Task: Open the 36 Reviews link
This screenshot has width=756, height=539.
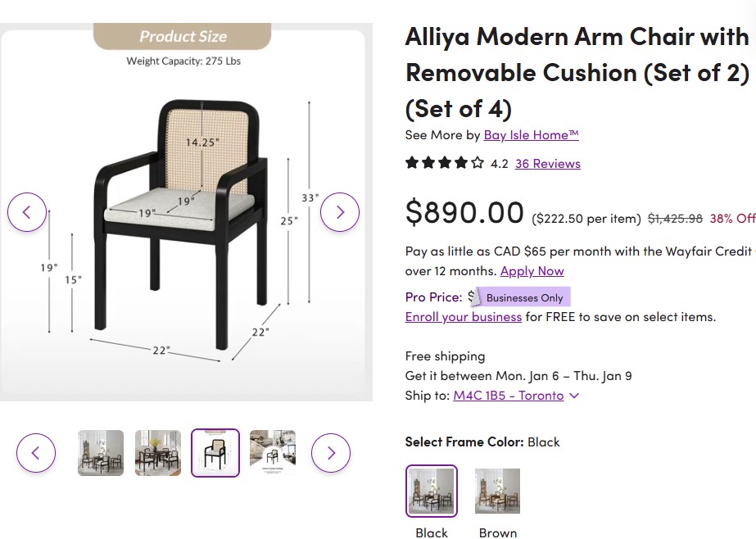Action: click(547, 164)
